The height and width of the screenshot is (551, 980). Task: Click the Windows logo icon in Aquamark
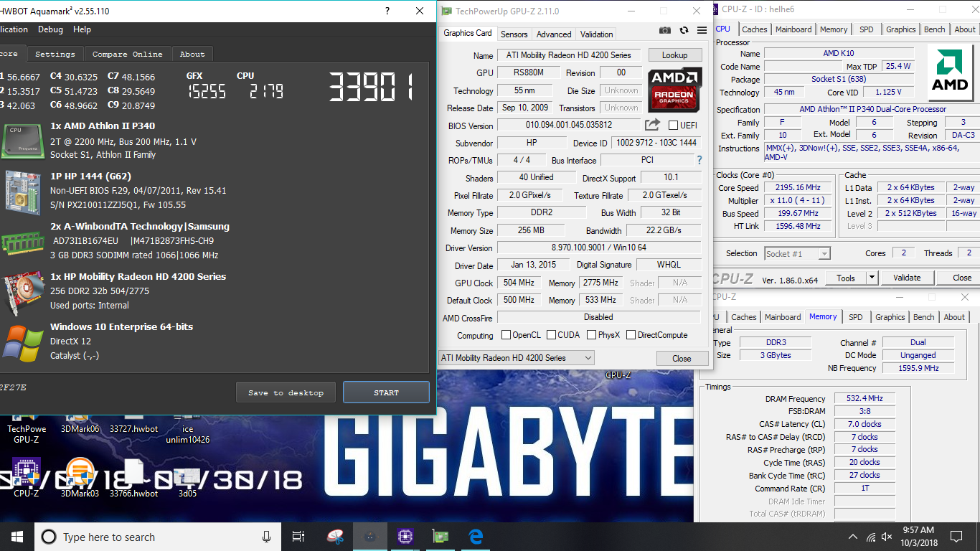tap(22, 343)
